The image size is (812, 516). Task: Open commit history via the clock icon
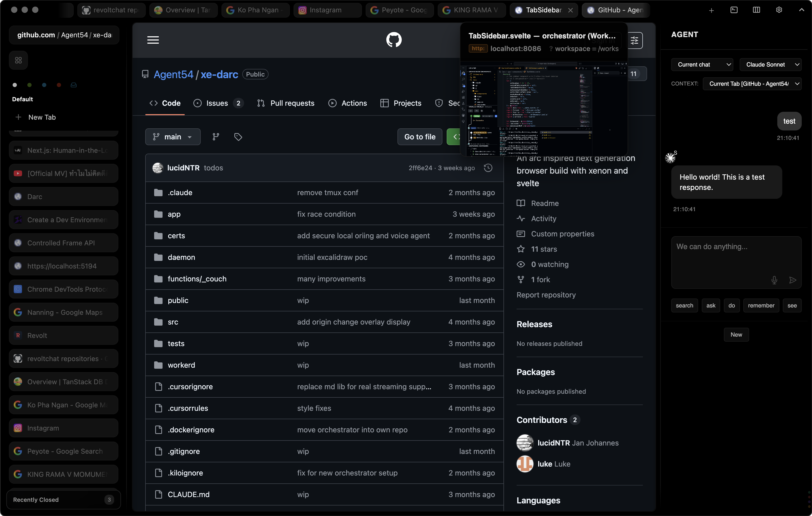(x=488, y=168)
